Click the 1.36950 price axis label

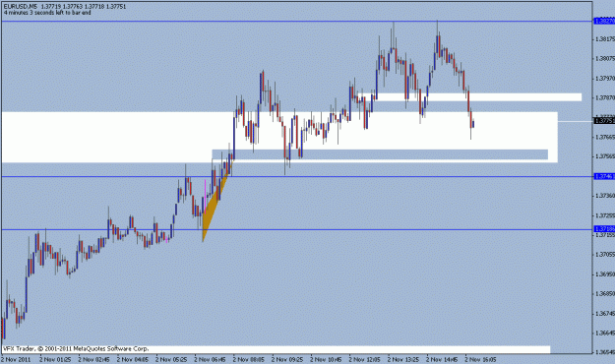(605, 273)
